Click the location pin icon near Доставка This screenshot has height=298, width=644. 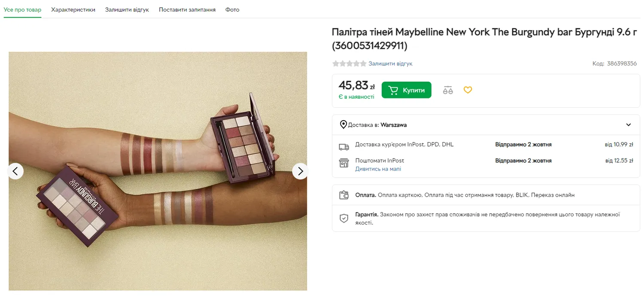[x=343, y=125]
